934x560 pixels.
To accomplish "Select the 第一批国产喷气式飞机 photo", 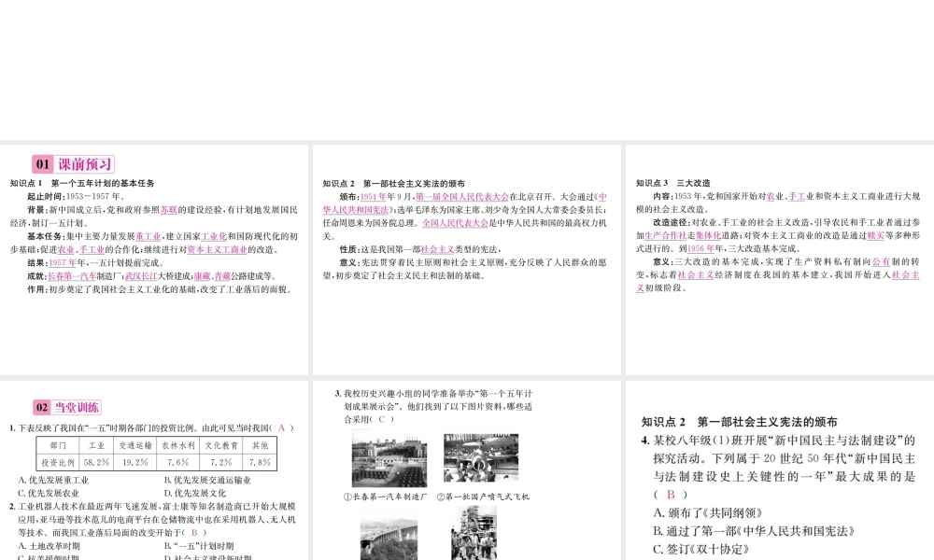I will [x=480, y=459].
